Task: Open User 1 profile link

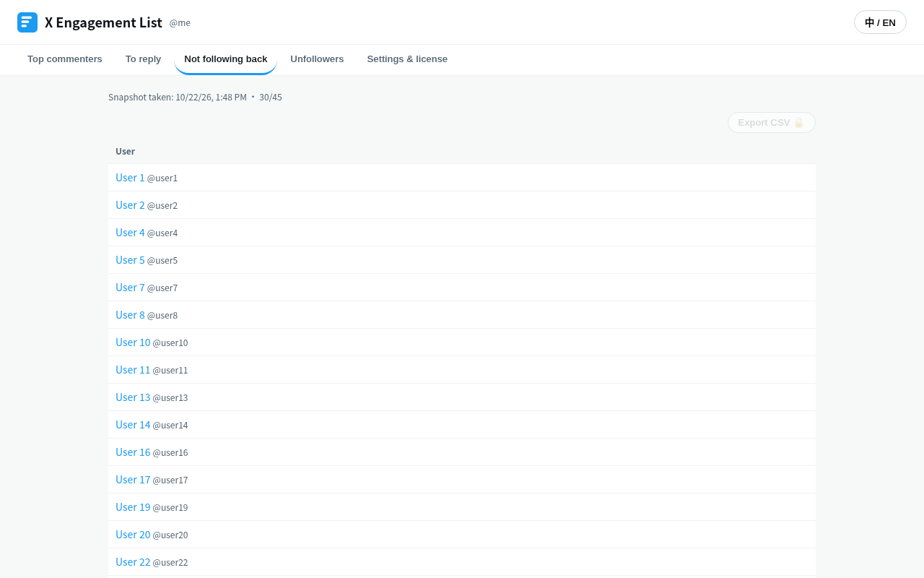Action: coord(130,178)
